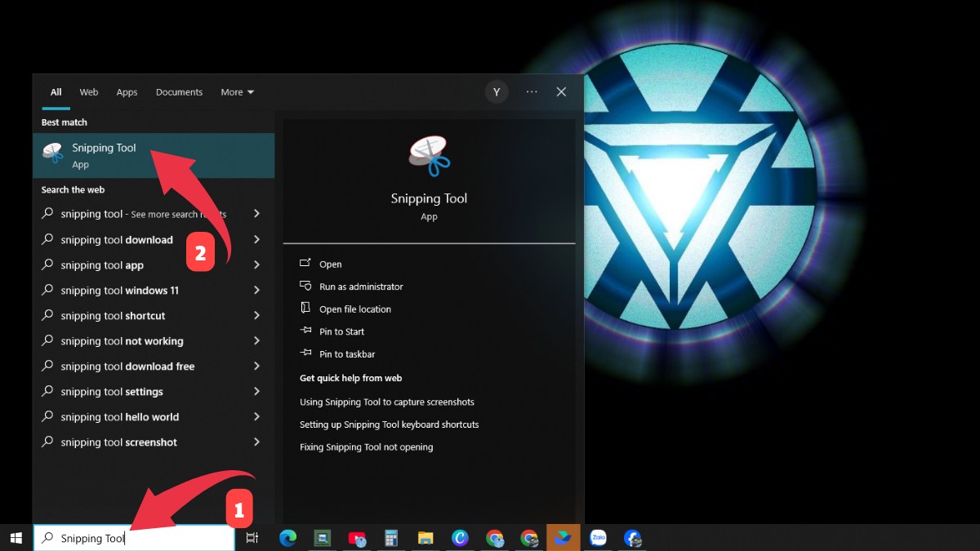Click the Y account avatar
The height and width of the screenshot is (551, 980).
click(x=497, y=91)
